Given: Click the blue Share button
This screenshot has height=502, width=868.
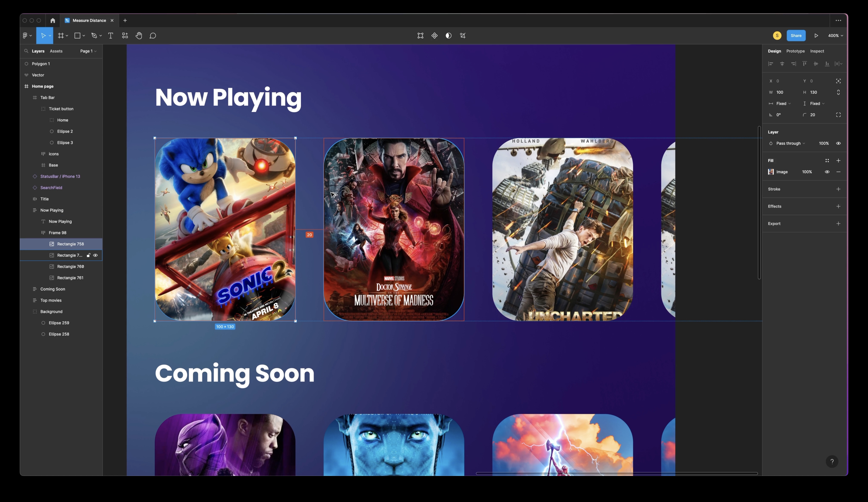Looking at the screenshot, I should (x=796, y=35).
